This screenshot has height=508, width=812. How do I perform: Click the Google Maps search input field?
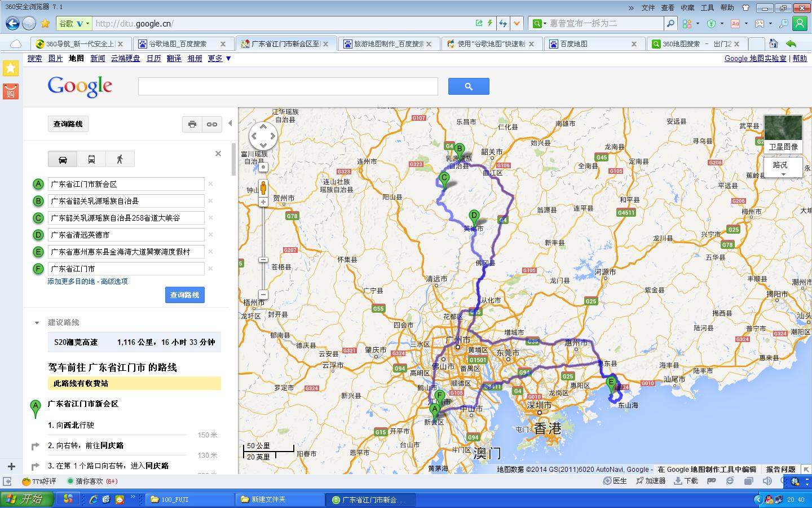(288, 86)
